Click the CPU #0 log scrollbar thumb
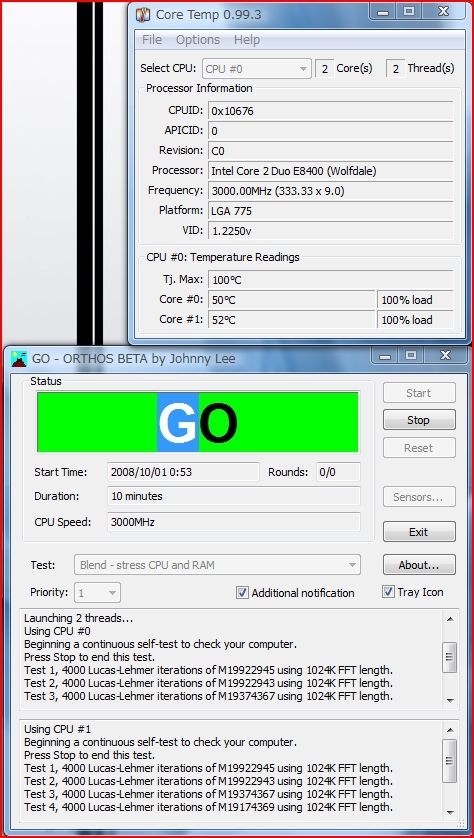 point(450,657)
